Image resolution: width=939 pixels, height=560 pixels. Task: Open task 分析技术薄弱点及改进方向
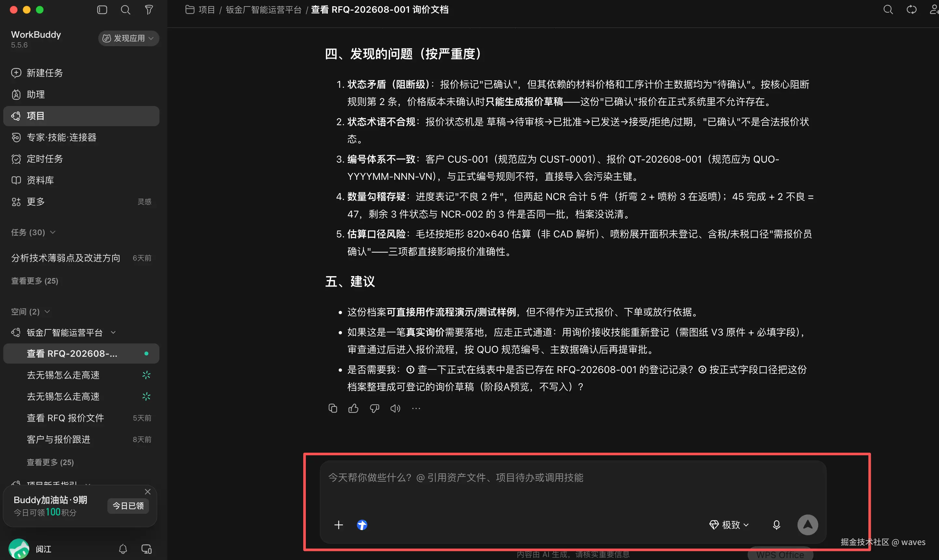(x=81, y=258)
